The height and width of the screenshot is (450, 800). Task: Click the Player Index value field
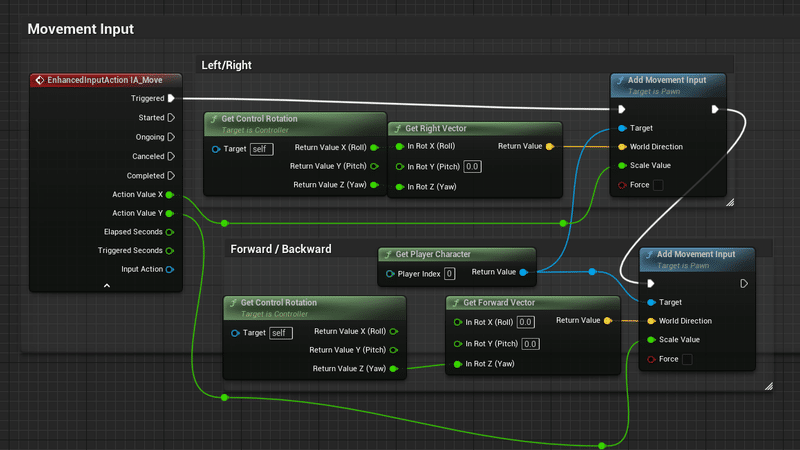tap(449, 273)
